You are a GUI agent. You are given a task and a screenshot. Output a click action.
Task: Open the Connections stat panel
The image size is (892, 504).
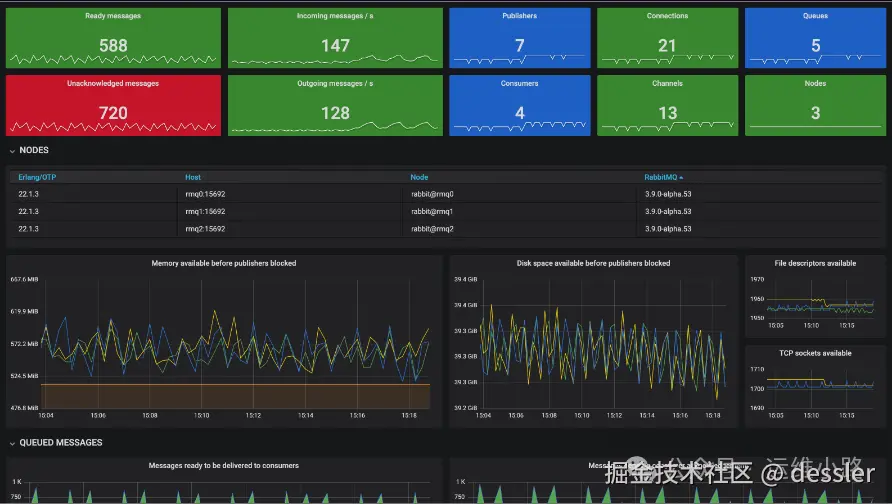point(667,38)
